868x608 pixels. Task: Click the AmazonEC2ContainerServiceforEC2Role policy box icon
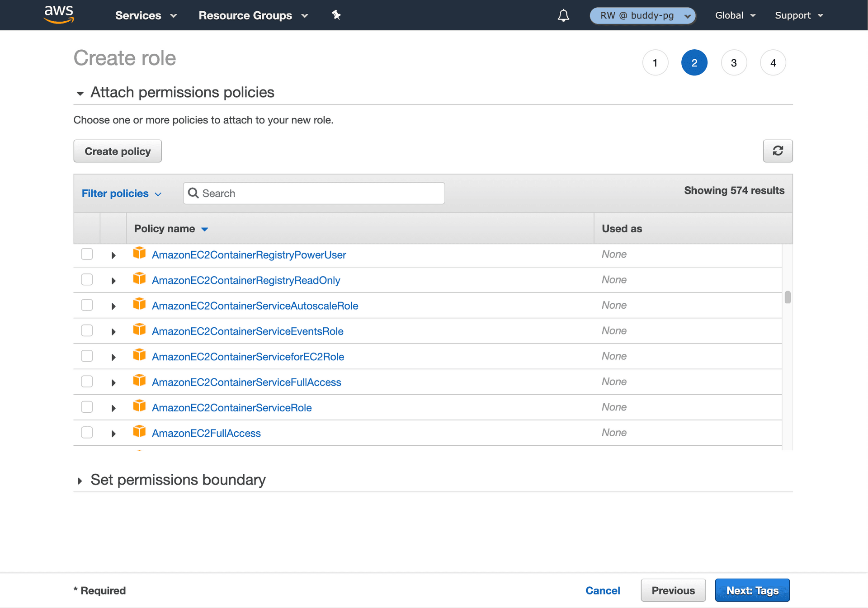[139, 355]
